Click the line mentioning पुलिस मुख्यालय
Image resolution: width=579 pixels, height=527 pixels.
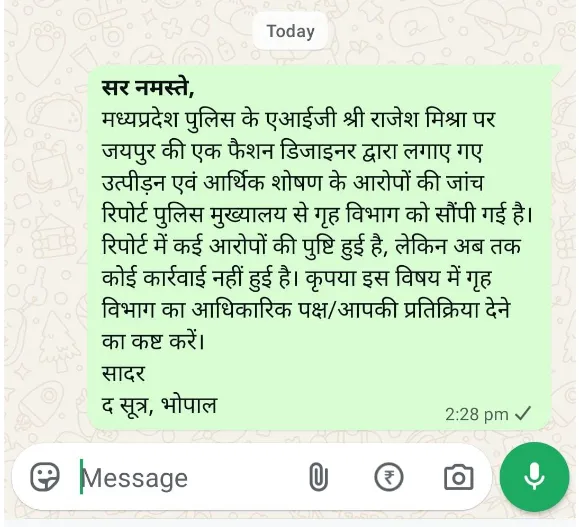(x=317, y=215)
